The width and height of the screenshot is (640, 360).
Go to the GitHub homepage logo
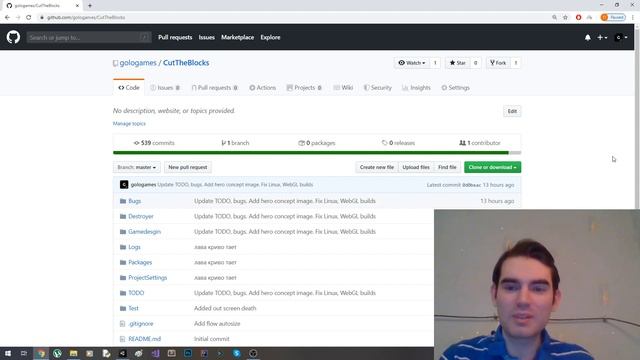(13, 37)
